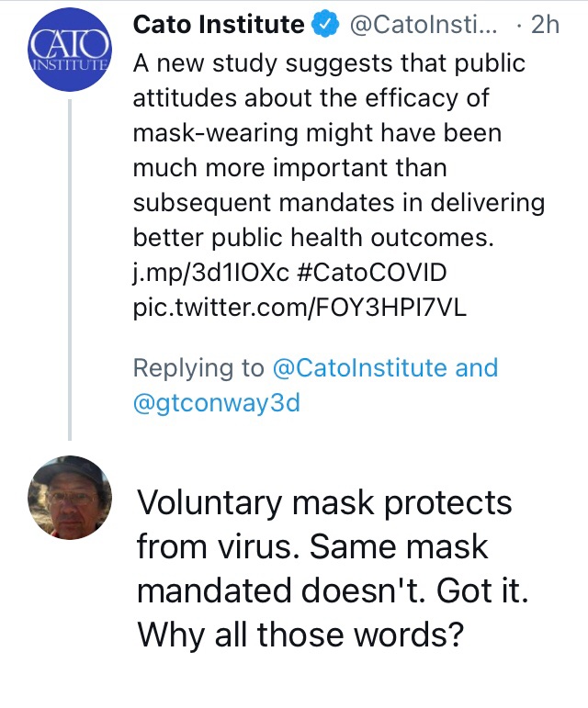Open the pic.twitter.com/FOY3HPI7VL link

pyautogui.click(x=300, y=308)
